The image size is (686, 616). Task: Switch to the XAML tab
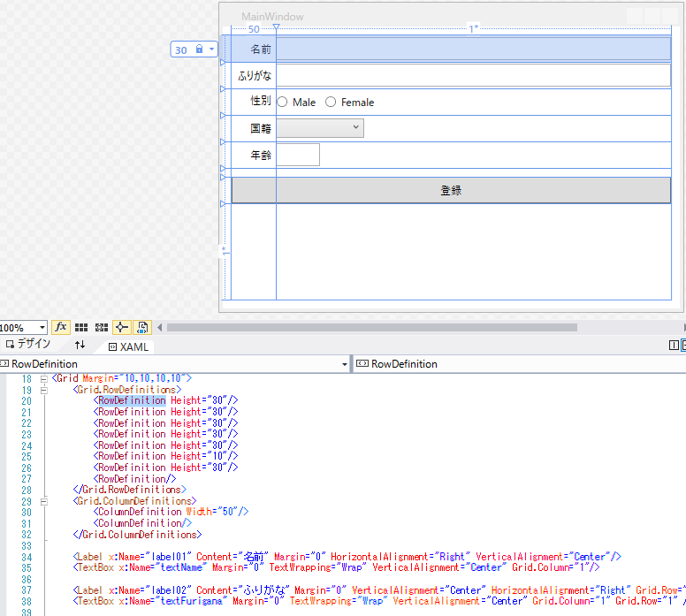coord(129,347)
